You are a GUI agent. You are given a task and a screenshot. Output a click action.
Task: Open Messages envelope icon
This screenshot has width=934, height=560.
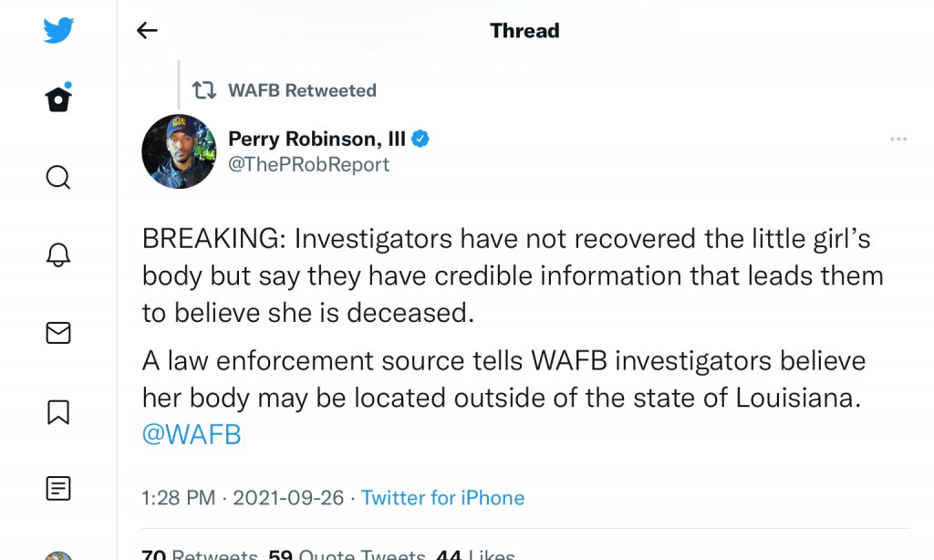coord(58,334)
